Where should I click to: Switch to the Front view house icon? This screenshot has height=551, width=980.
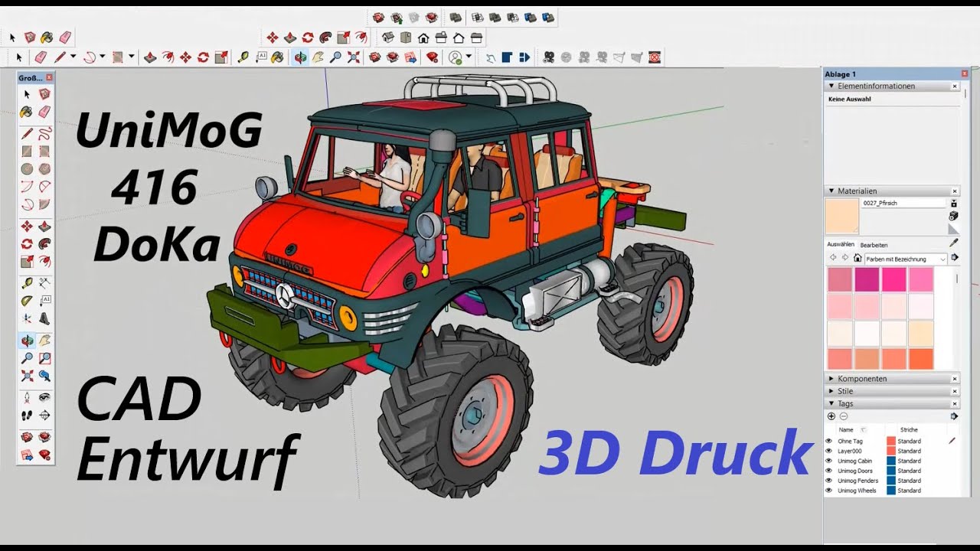[x=423, y=37]
